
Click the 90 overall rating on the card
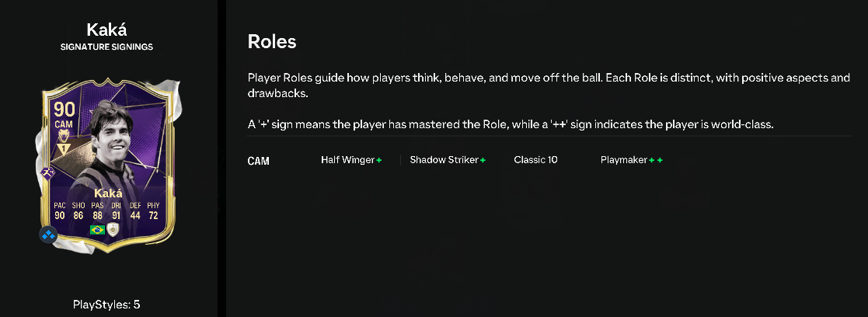tap(64, 110)
